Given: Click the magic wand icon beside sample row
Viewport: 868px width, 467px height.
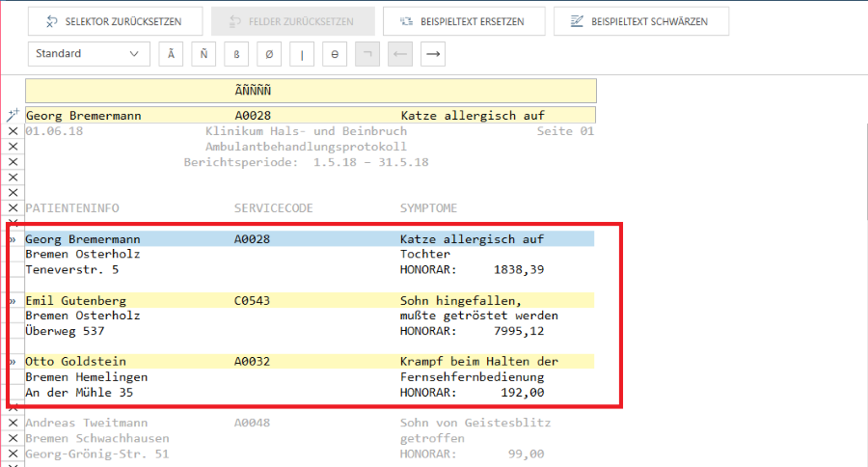Looking at the screenshot, I should 13,116.
